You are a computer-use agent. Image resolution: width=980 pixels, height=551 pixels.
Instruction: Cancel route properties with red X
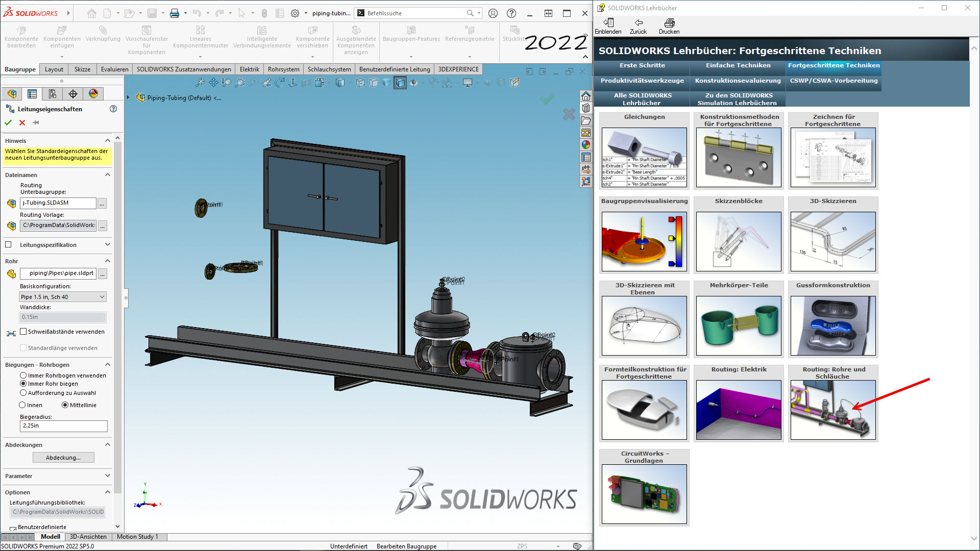(x=22, y=122)
